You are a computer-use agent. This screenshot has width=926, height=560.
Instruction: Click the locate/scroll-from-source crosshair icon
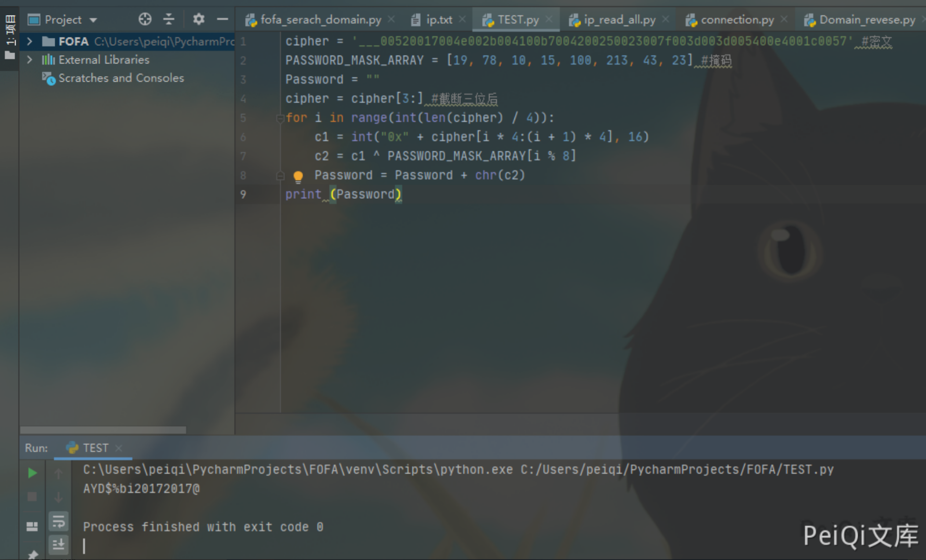(145, 20)
